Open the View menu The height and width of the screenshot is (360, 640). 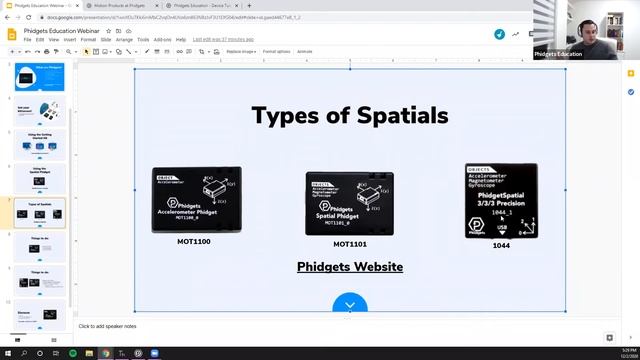pyautogui.click(x=54, y=40)
